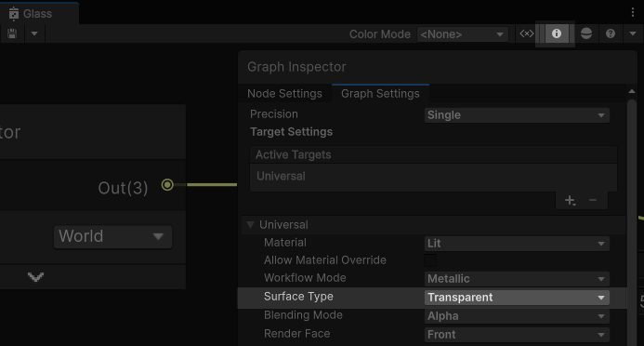Toggle the Graph Inspector info icon

556,33
